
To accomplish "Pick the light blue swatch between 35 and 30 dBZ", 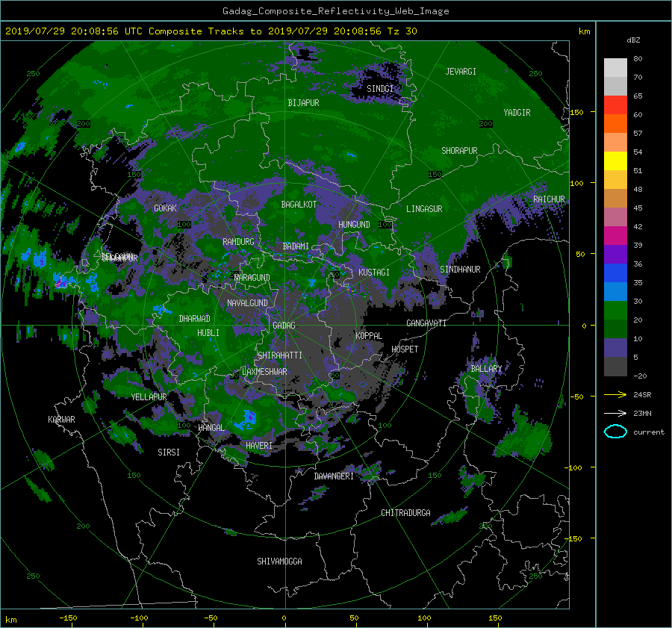I will (x=615, y=291).
